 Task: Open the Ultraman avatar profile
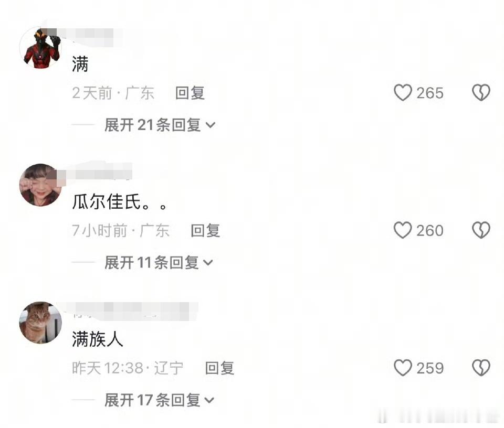pos(40,48)
